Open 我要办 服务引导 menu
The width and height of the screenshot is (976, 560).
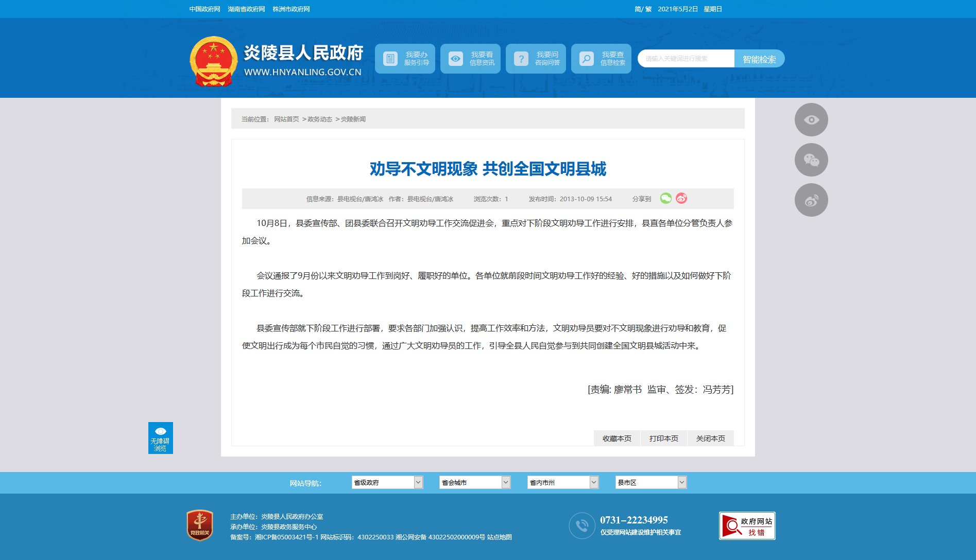pos(405,59)
